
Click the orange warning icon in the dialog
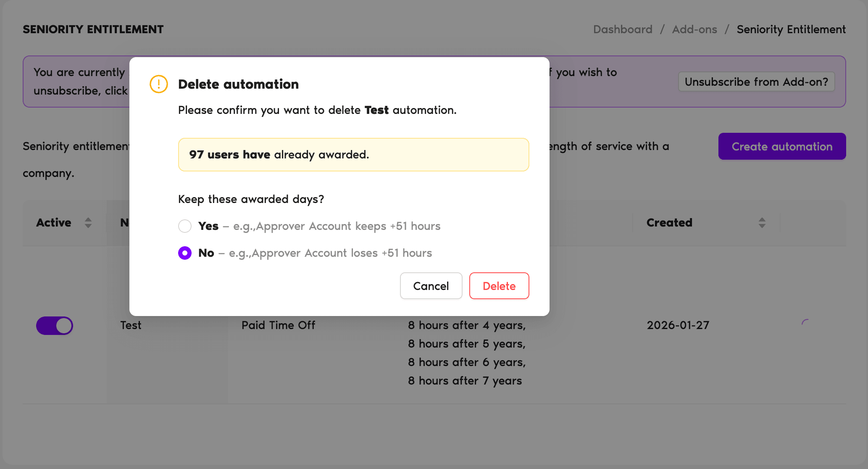(x=159, y=84)
